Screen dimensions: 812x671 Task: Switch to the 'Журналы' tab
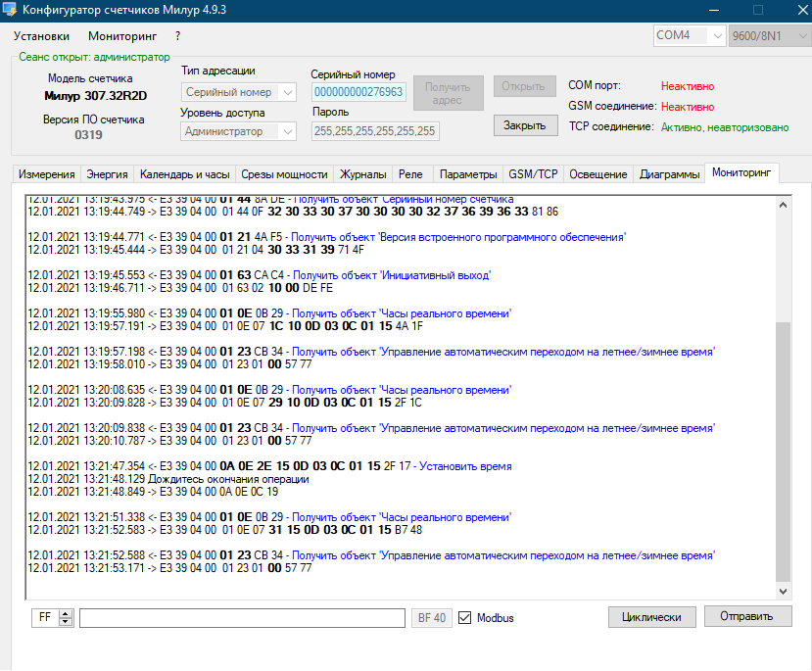click(363, 174)
